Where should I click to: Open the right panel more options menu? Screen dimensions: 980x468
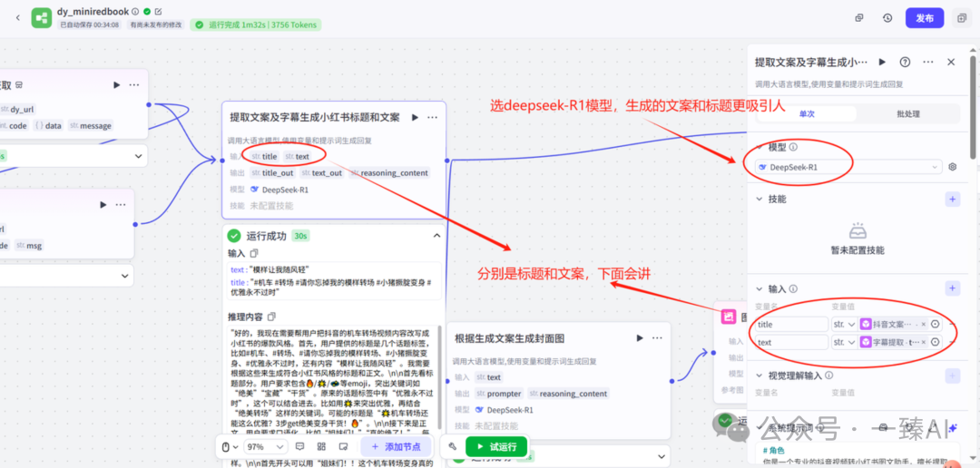928,62
